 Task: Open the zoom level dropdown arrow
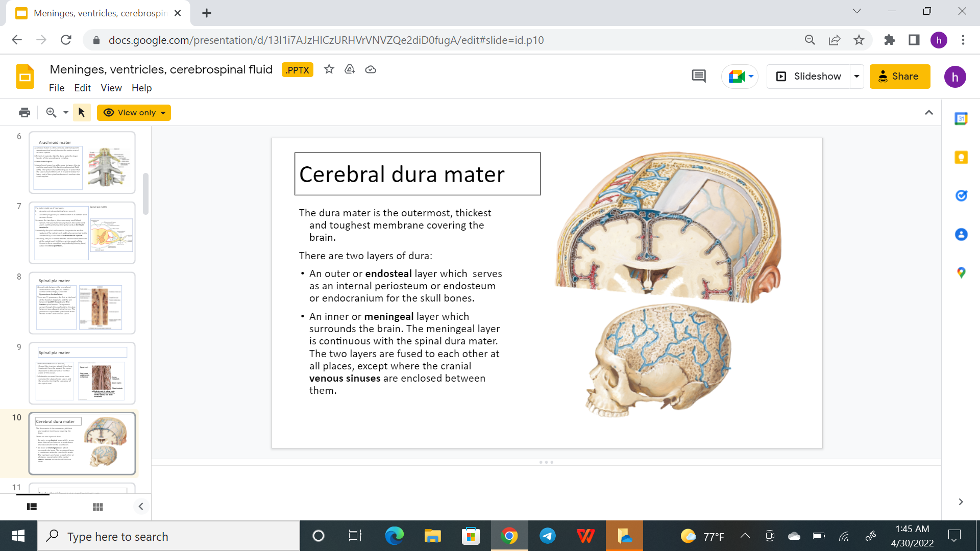tap(66, 113)
